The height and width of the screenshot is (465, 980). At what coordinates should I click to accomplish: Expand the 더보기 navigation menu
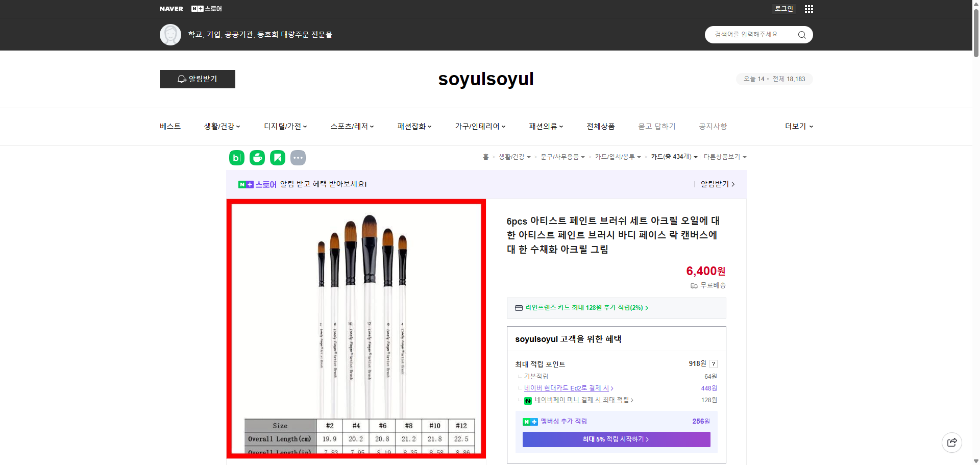tap(798, 126)
